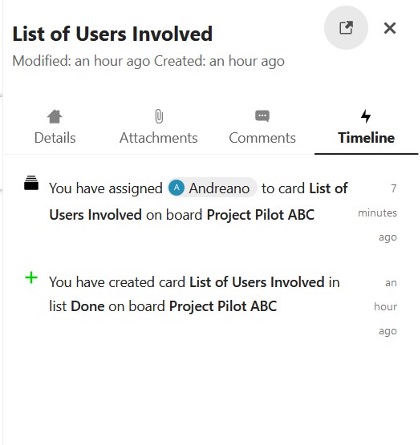Open Project Pilot ABC in creation entry

tap(223, 306)
